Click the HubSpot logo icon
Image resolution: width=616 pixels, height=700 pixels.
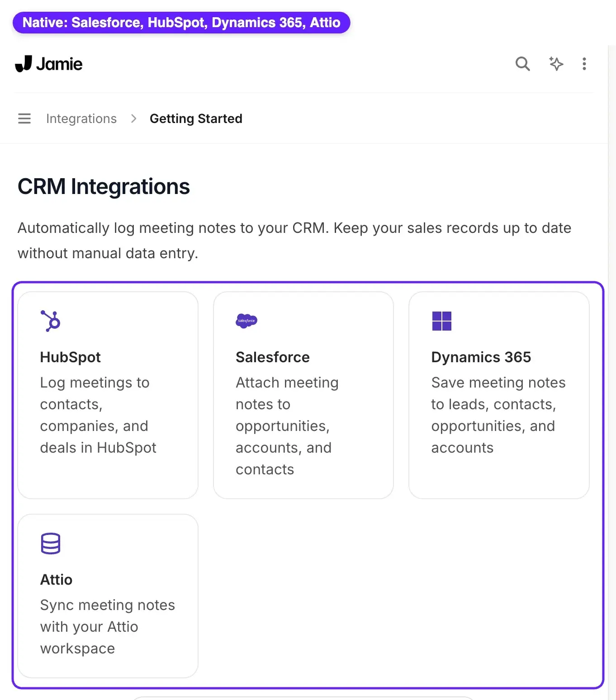tap(51, 321)
